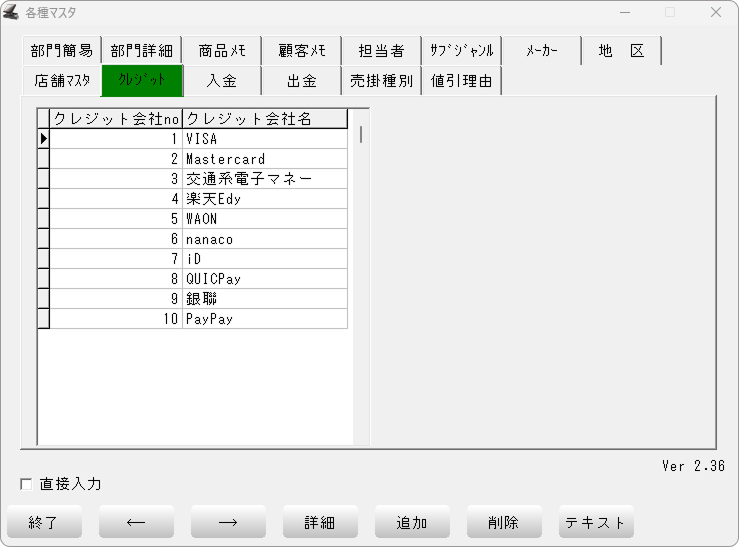Screen dimensions: 739x547
Task: Switch to the 部門簡易 tab
Action: tap(61, 51)
